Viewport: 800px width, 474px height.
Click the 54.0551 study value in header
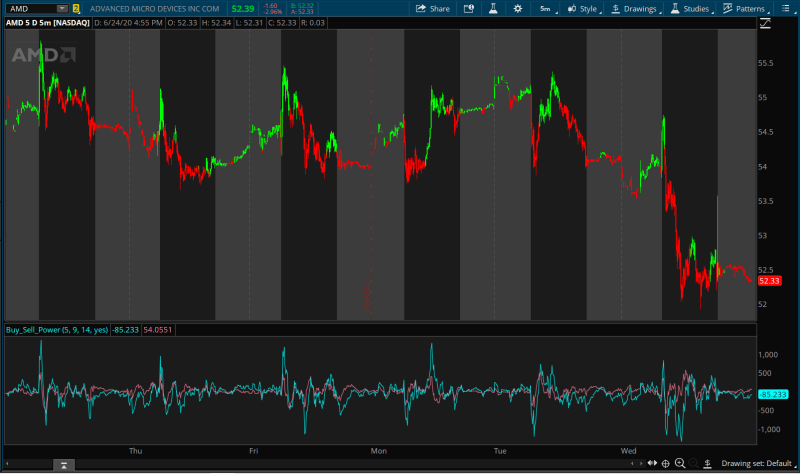158,330
